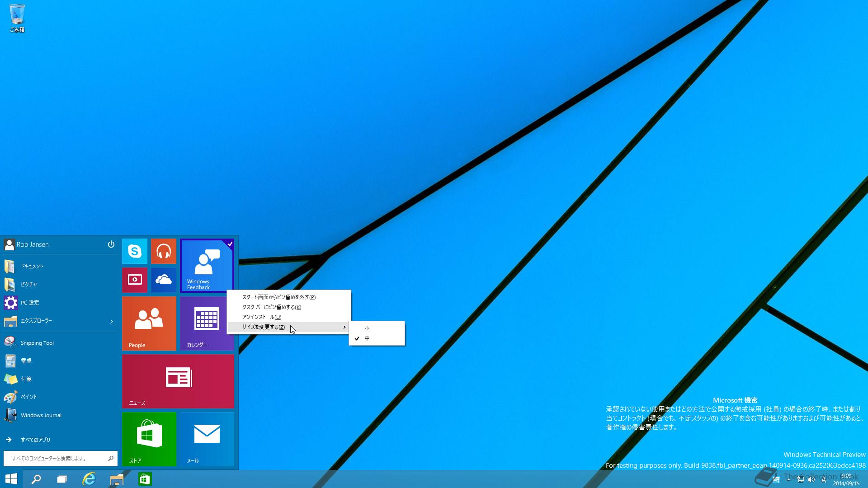The height and width of the screenshot is (488, 868).
Task: Launch Snipping Tool from Start list
Action: click(60, 343)
